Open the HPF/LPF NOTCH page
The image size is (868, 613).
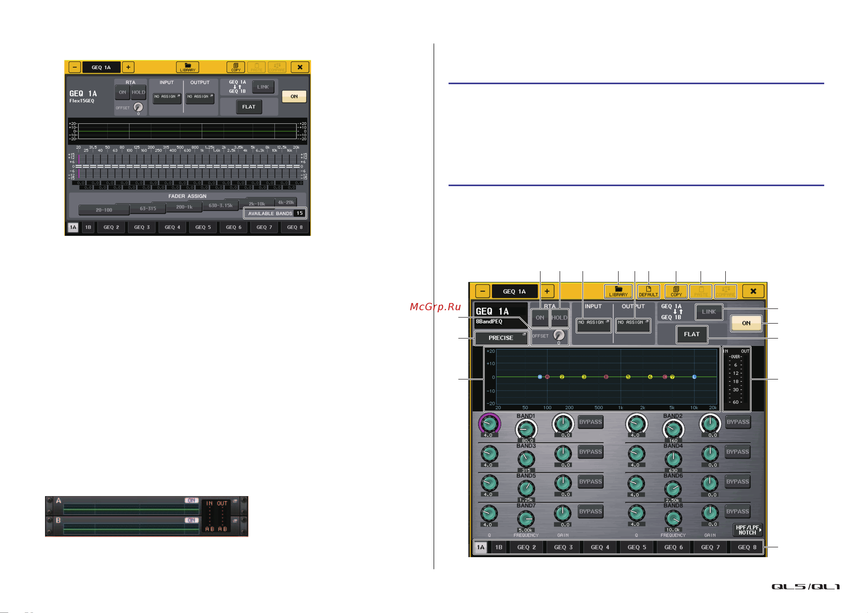click(x=747, y=530)
